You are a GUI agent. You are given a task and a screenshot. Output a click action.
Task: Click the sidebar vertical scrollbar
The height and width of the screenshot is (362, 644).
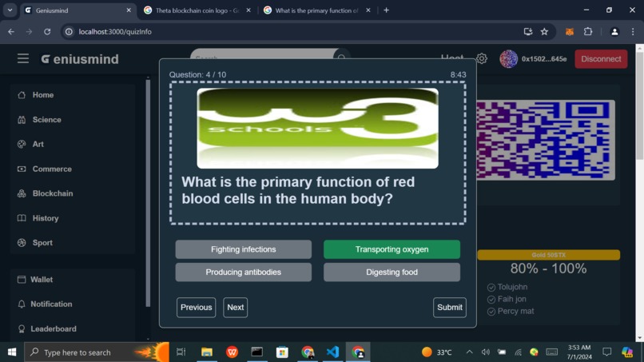[x=148, y=193]
